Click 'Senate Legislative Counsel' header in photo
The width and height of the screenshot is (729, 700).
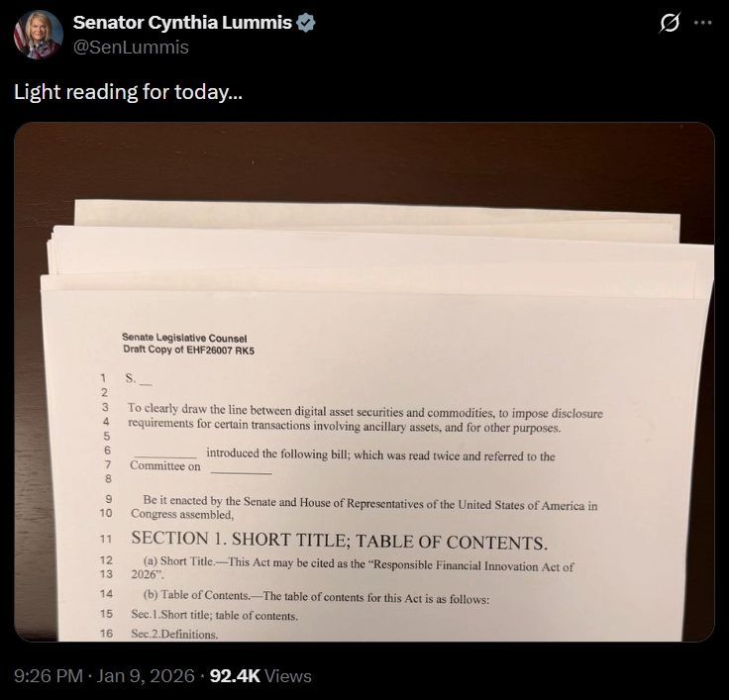pos(184,338)
